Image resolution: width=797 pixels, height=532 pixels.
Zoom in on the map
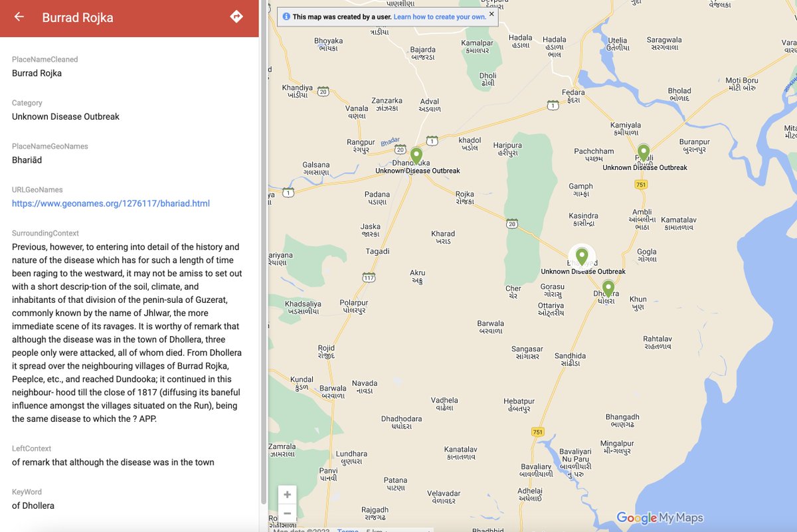coord(287,495)
